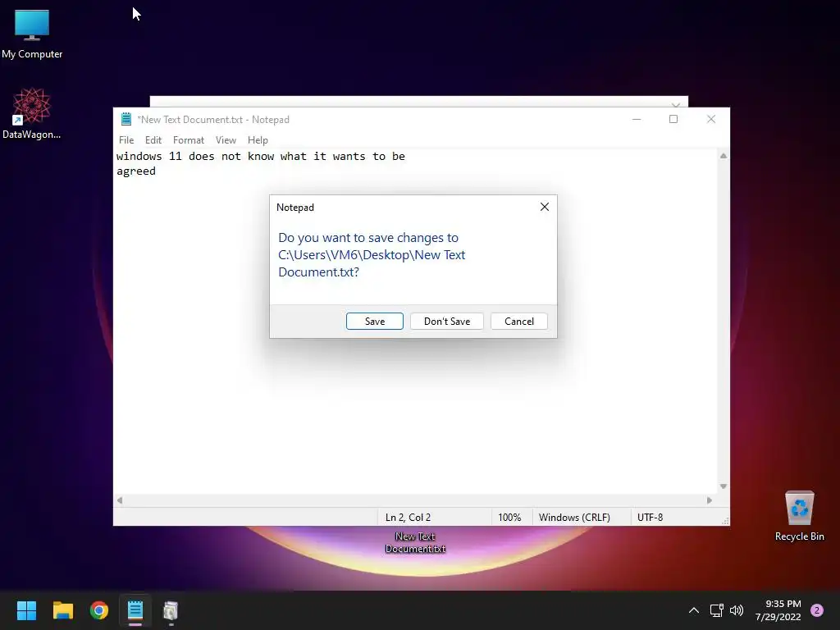840x630 pixels.
Task: Select the DataWagon desktop shortcut
Action: 32,113
